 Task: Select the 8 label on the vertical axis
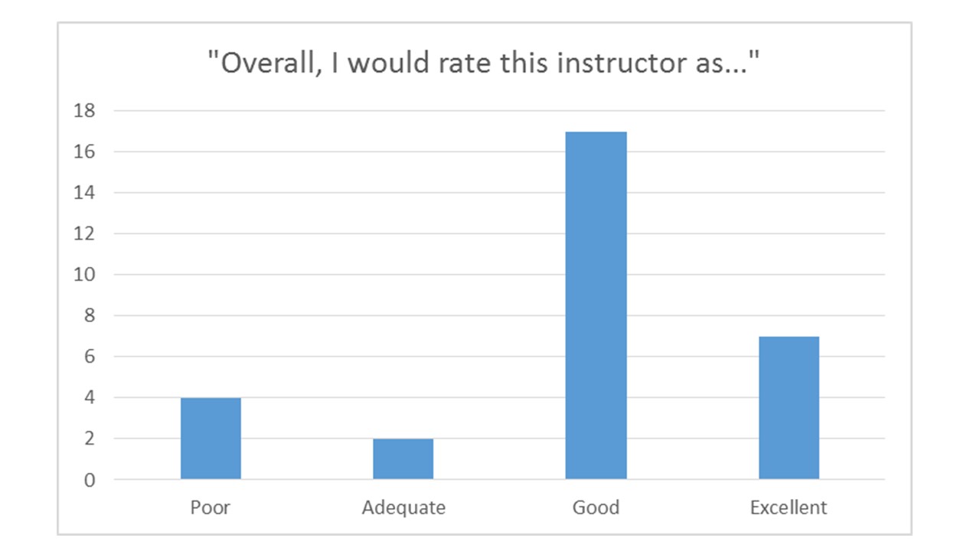91,316
